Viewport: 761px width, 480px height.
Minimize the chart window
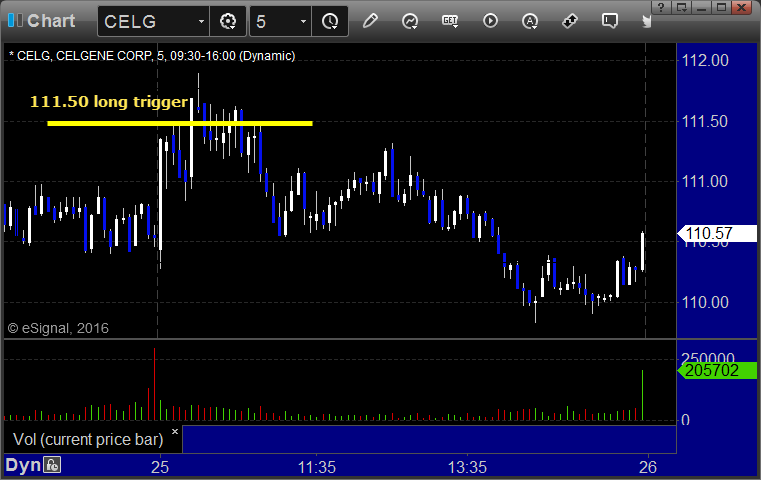tap(701, 7)
